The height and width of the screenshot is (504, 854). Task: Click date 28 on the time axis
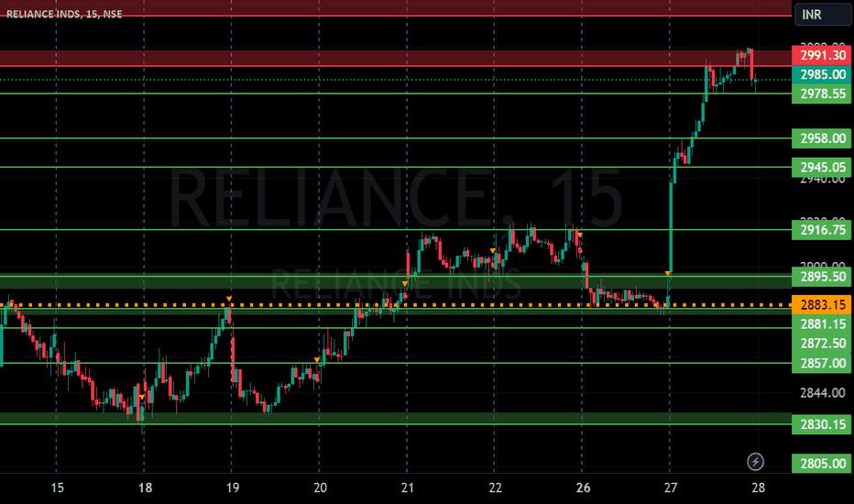(758, 488)
